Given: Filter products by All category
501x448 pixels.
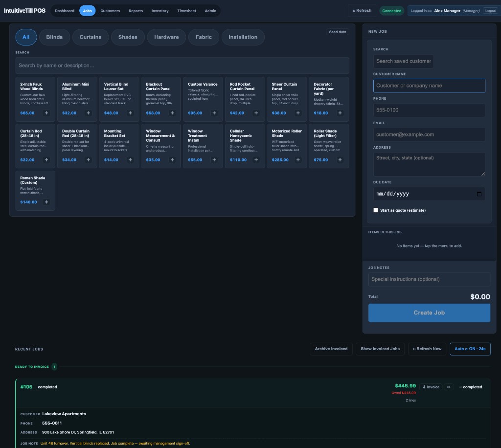Looking at the screenshot, I should click(x=26, y=37).
